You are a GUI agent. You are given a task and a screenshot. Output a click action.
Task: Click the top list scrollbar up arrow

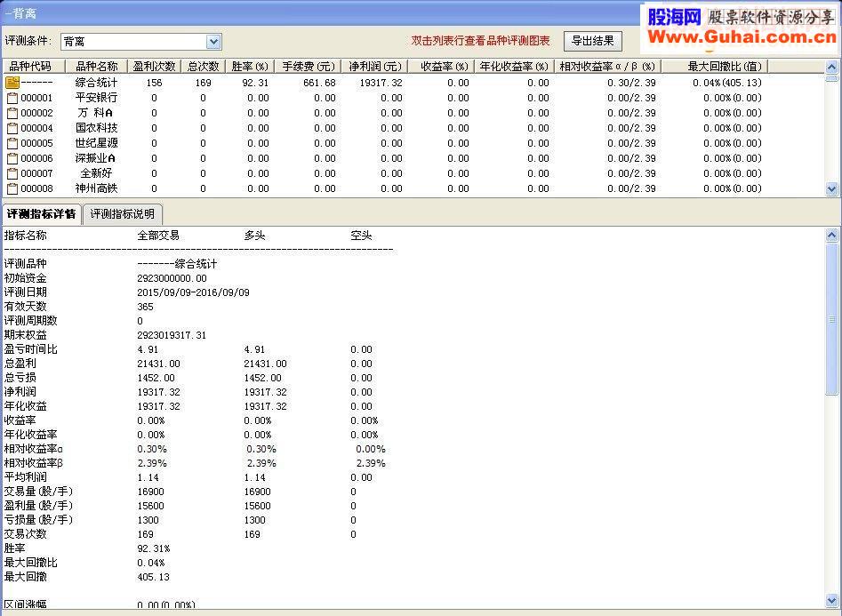tap(832, 68)
